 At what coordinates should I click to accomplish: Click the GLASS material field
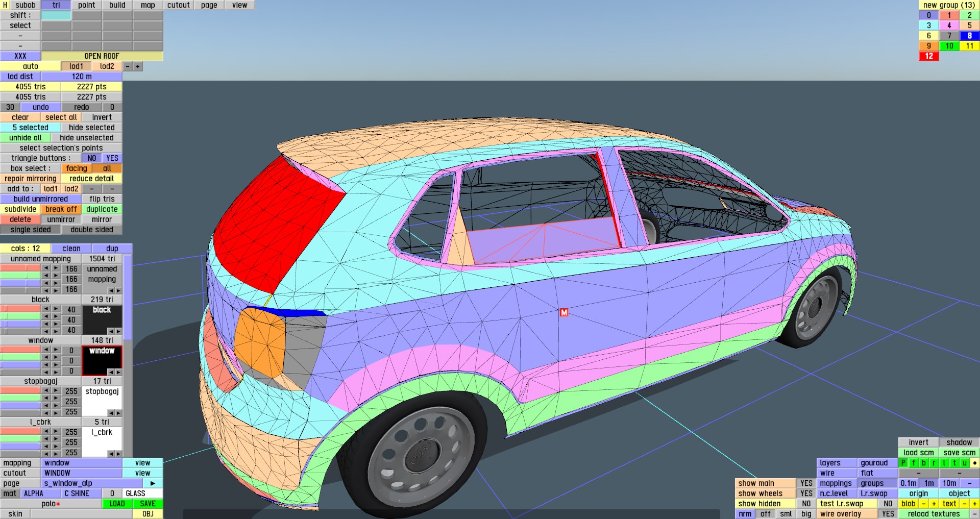(x=143, y=493)
